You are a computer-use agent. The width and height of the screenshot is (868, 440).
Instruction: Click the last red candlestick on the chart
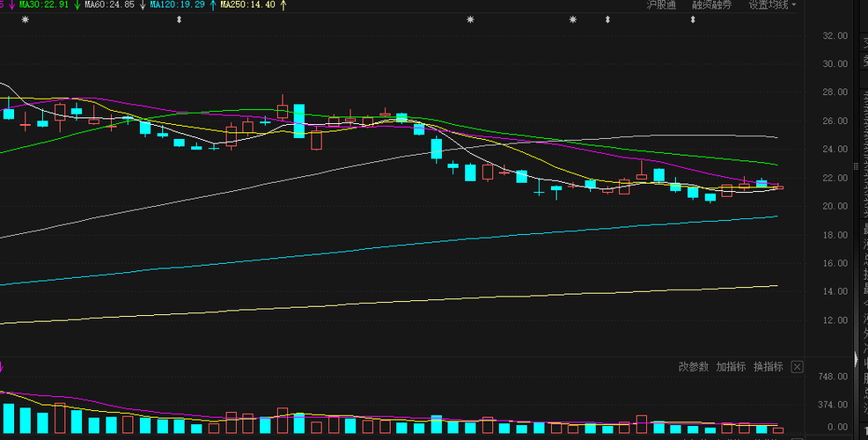coord(778,187)
